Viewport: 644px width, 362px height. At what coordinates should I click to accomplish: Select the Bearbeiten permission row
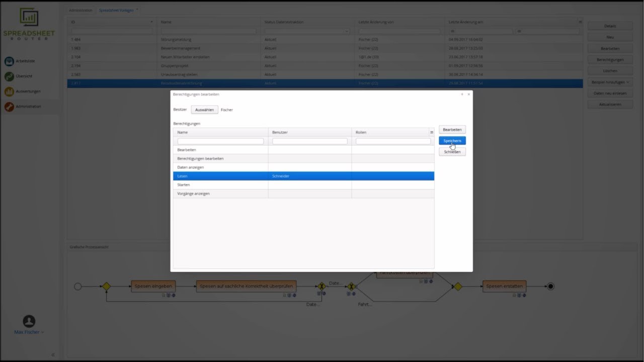[303, 150]
